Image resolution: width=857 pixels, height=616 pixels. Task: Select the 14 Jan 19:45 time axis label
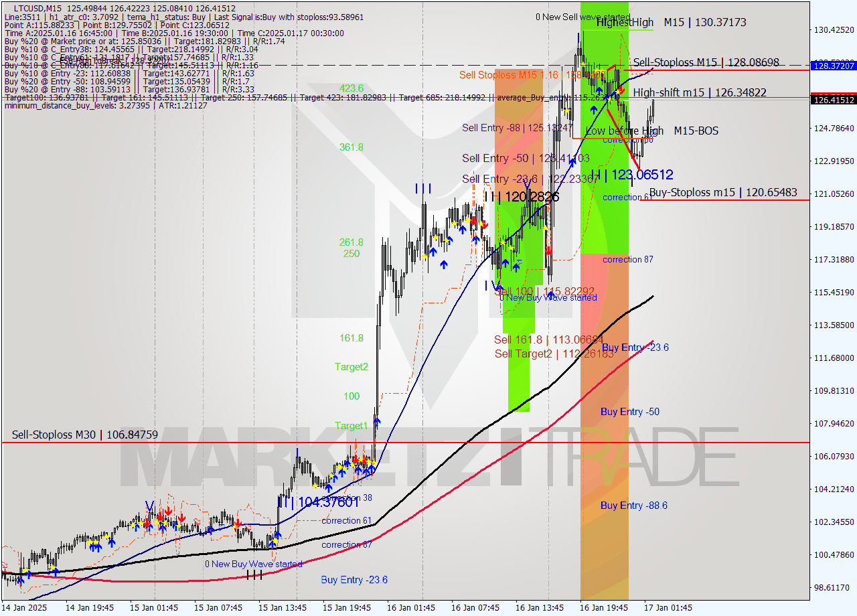click(89, 608)
